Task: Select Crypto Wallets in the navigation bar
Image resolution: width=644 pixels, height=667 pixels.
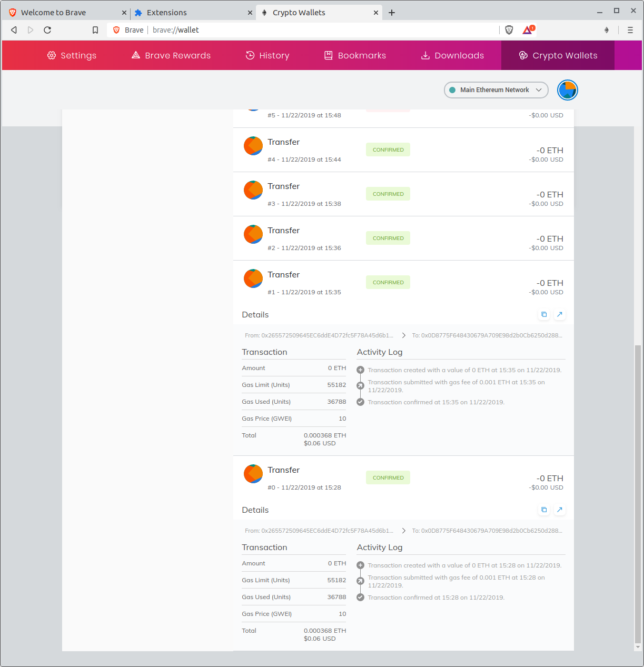Action: (558, 55)
